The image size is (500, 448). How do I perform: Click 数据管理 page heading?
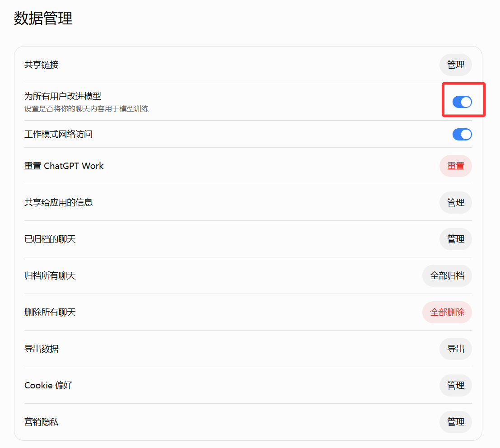43,18
